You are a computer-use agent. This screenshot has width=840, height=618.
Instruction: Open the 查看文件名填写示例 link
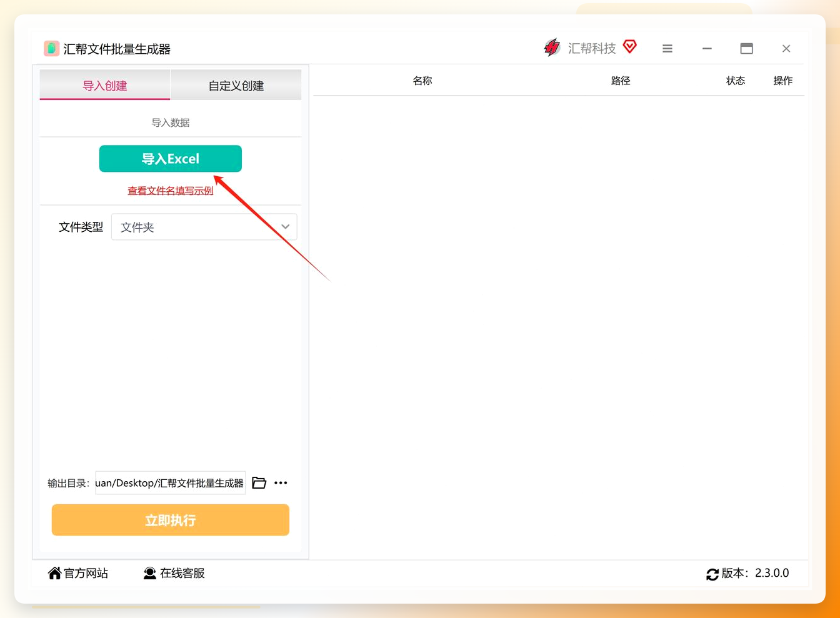(171, 191)
